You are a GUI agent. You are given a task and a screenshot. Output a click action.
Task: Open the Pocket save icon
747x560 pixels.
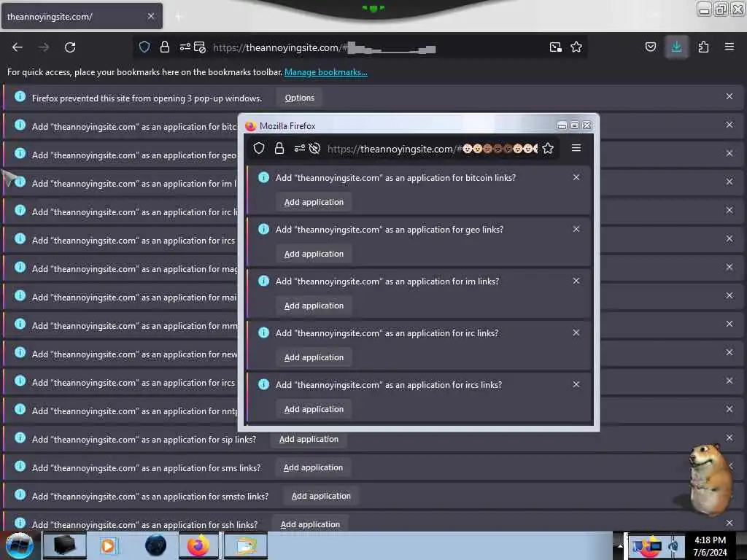click(650, 47)
